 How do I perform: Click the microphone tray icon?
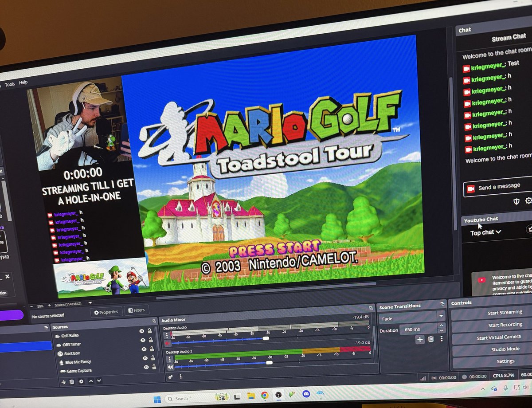click(x=505, y=388)
